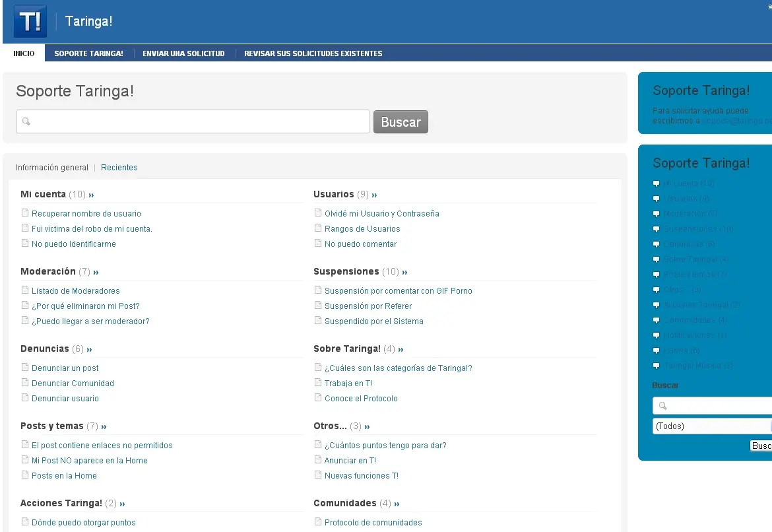The height and width of the screenshot is (532, 772).
Task: Click the Posts en la Home document icon
Action: pyautogui.click(x=25, y=475)
